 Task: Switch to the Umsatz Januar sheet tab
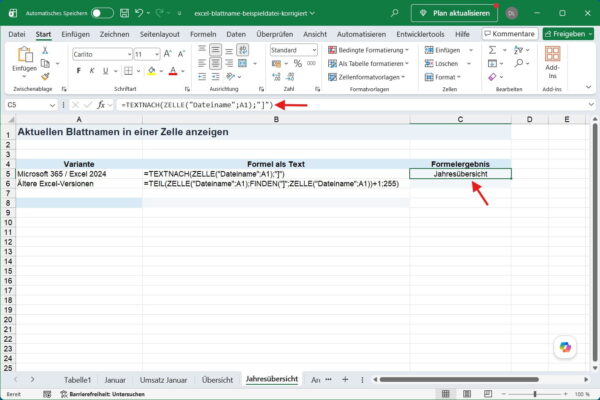(163, 380)
